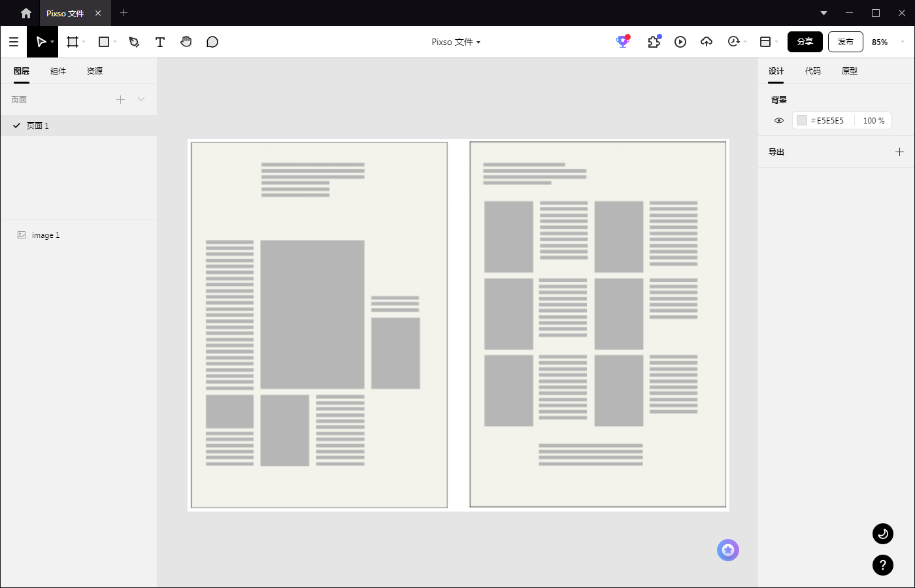Screen dimensions: 915x588
Task: Select the Text tool
Action: (160, 42)
